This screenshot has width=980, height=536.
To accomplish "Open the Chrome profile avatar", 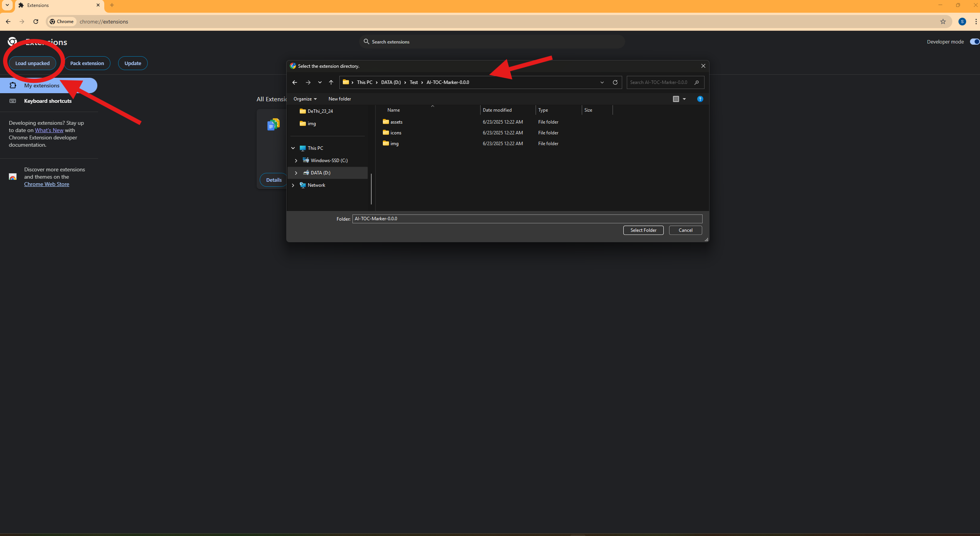I will (962, 22).
